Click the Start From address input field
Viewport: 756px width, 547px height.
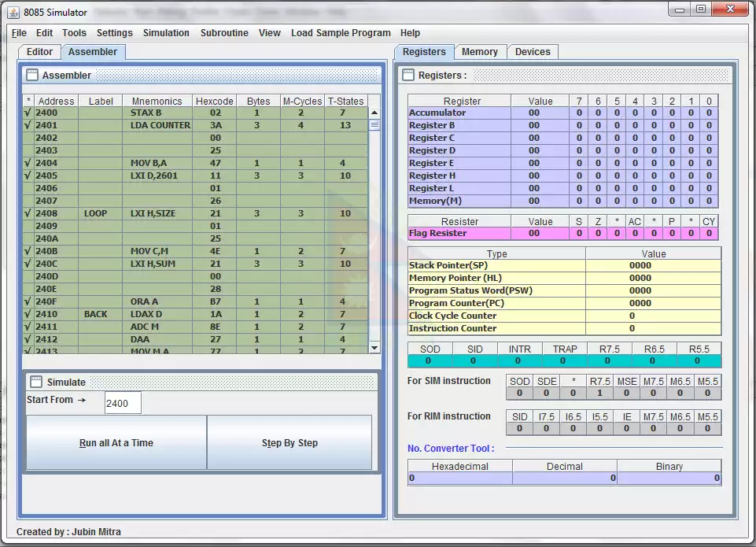pyautogui.click(x=123, y=403)
